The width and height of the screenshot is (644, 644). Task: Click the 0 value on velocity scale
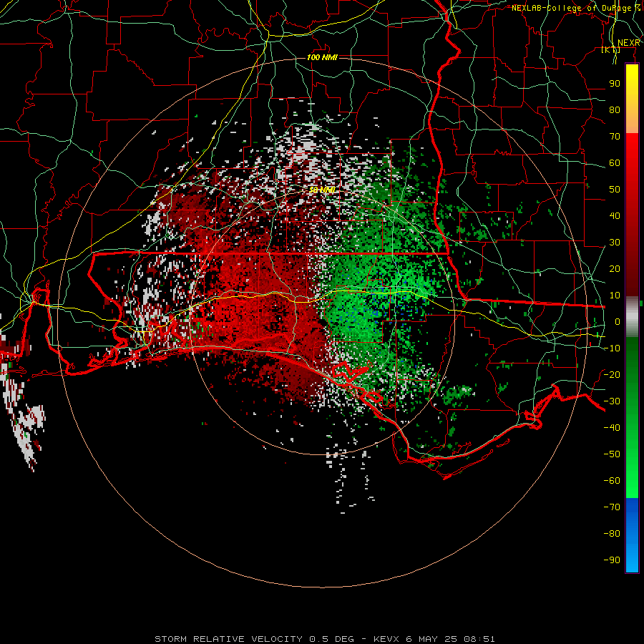(x=618, y=322)
